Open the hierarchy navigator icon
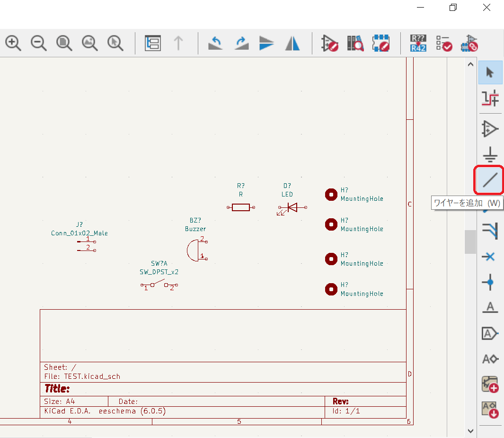504x438 pixels. (x=153, y=43)
